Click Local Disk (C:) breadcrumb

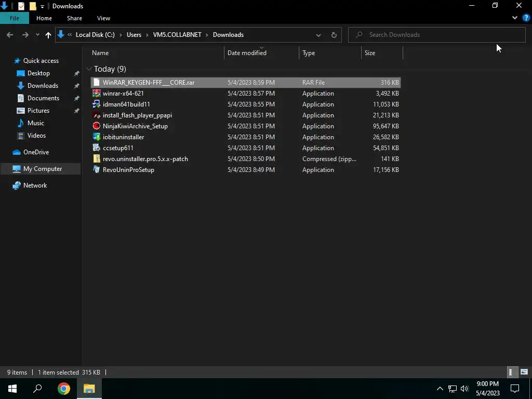(x=95, y=35)
